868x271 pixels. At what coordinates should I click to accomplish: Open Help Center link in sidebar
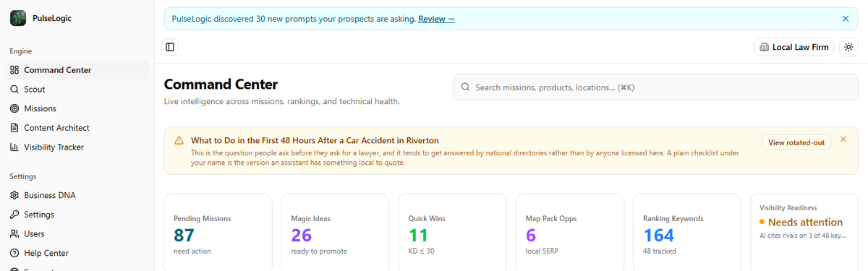pos(77,253)
